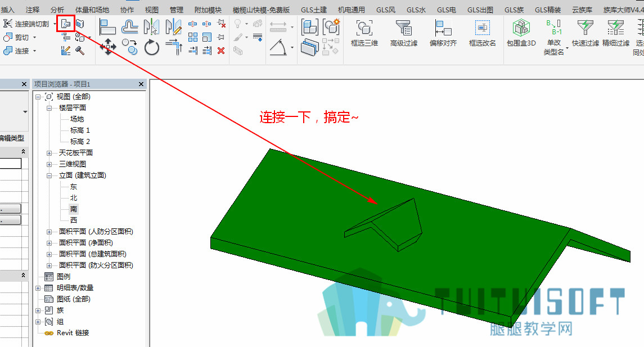Click the Demolish hammer icon
This screenshot has height=347, width=644.
point(80,51)
